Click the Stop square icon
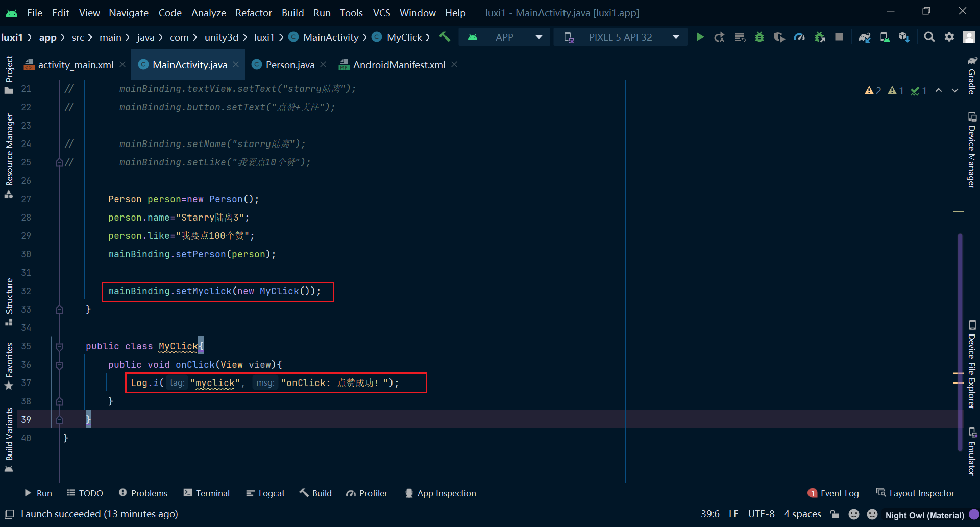Viewport: 980px width, 527px height. pos(839,37)
